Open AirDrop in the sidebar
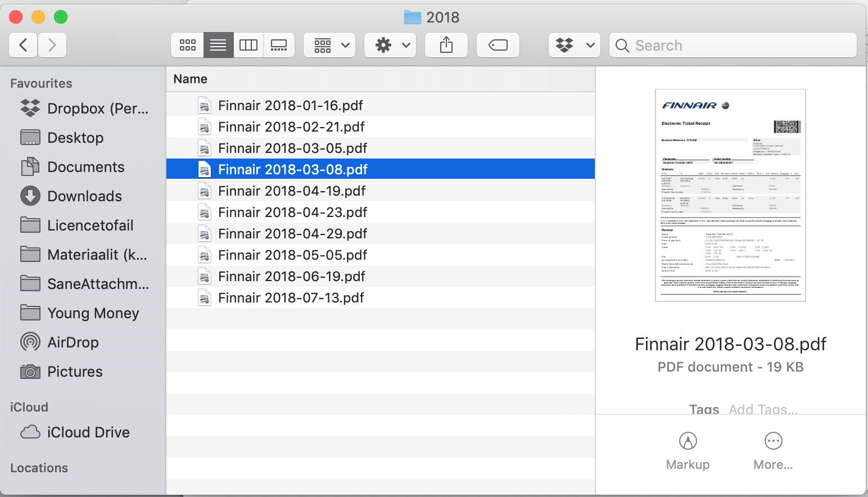Screen dimensions: 868x497 click(60, 342)
